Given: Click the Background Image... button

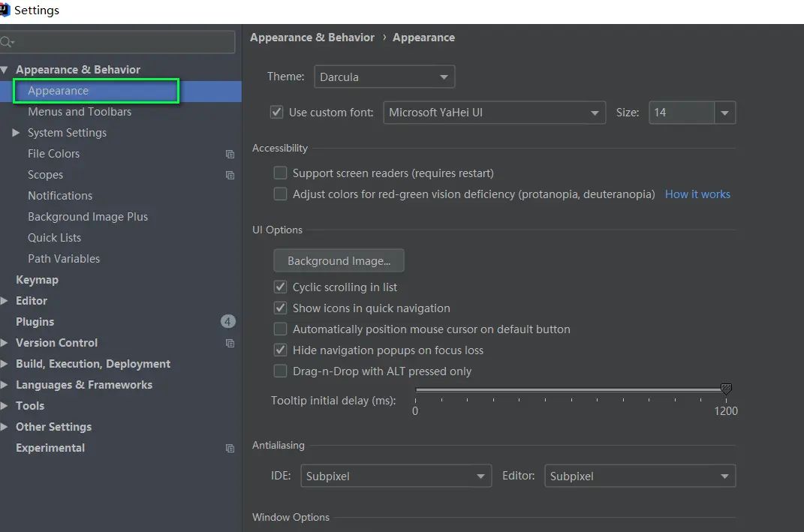Looking at the screenshot, I should click(339, 260).
